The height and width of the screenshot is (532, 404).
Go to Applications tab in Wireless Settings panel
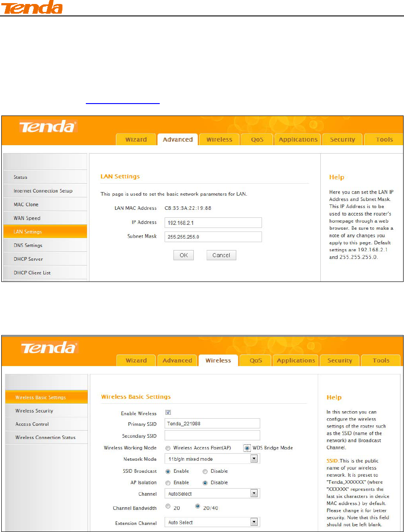tap(296, 360)
